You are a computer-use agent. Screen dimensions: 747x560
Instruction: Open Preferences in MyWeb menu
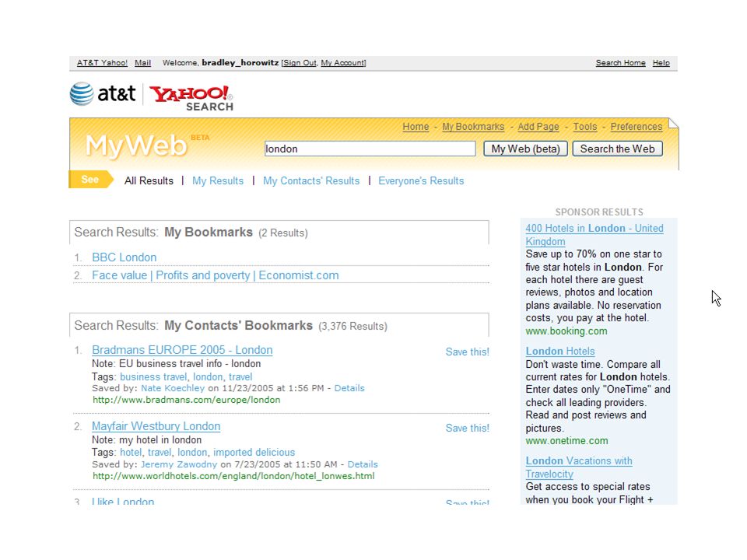(636, 127)
